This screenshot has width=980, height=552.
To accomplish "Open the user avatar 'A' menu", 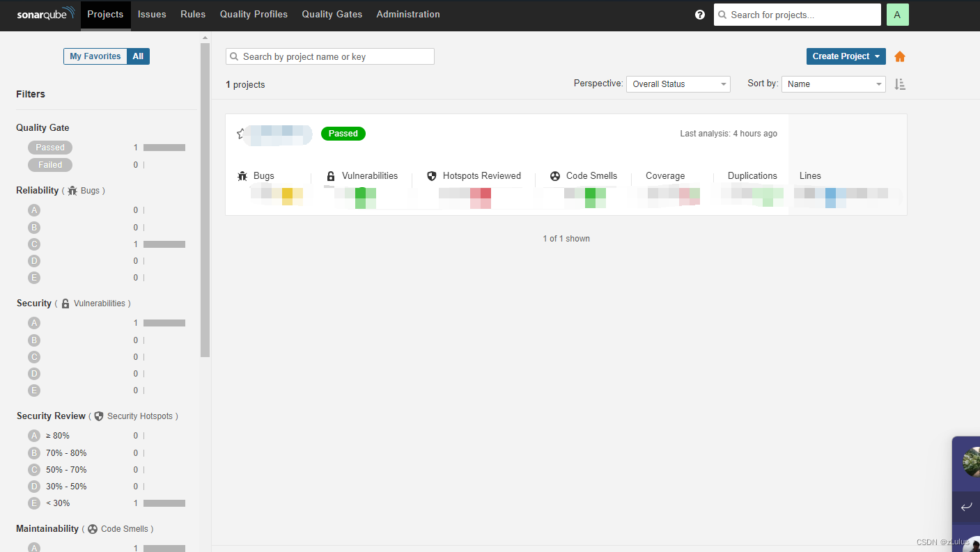I will 897,15.
